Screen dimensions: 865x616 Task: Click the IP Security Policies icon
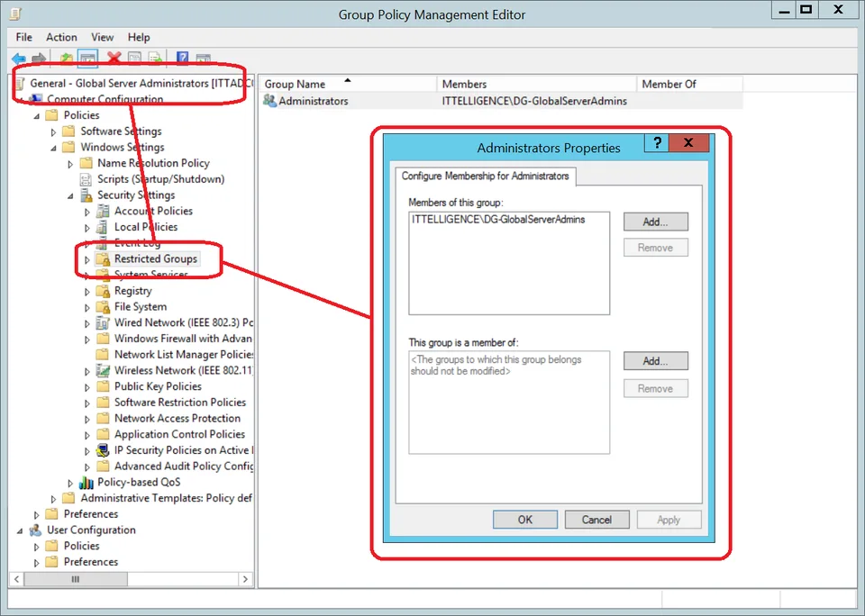point(103,450)
